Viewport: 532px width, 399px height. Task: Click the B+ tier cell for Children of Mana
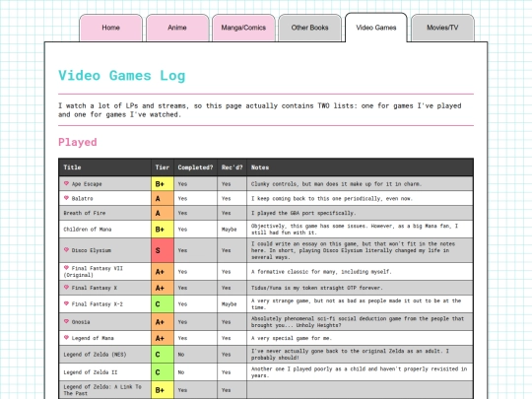tap(163, 230)
